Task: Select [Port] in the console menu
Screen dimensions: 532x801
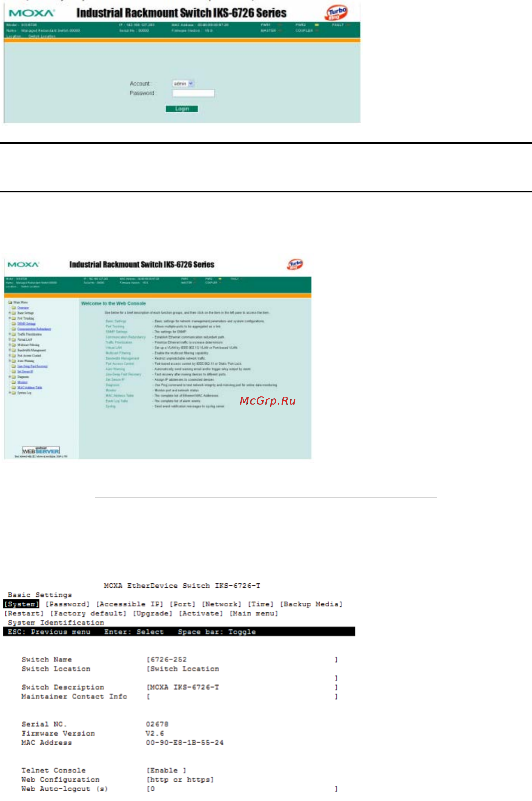Action: tap(183, 604)
